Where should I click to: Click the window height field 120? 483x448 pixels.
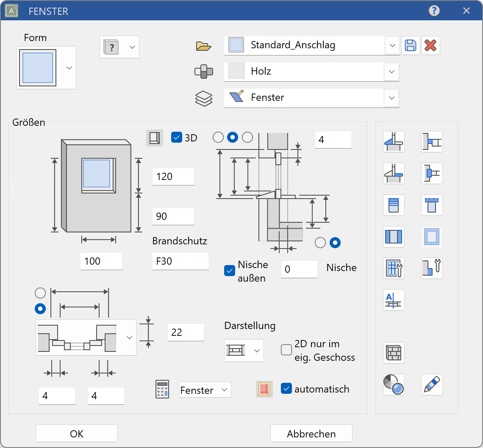click(x=173, y=177)
